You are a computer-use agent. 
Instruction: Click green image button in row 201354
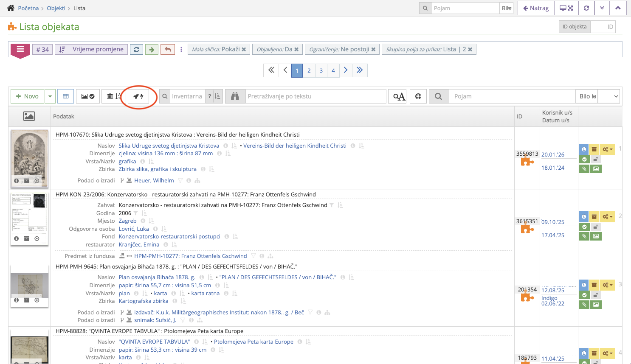pos(596,305)
